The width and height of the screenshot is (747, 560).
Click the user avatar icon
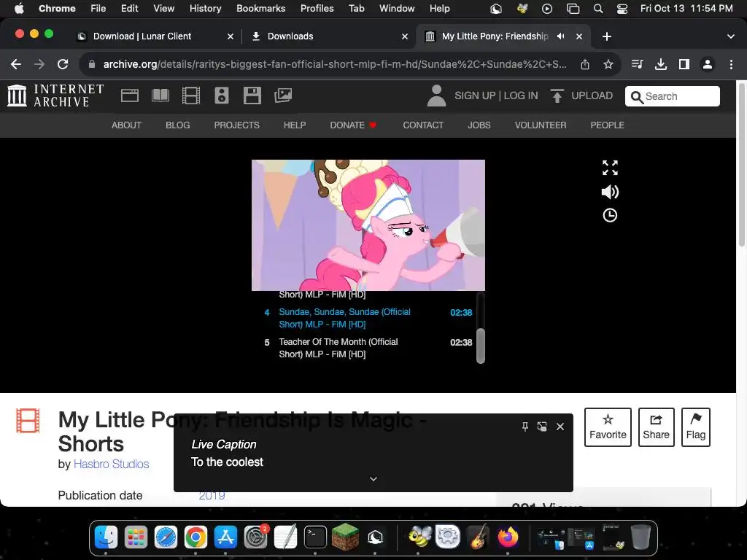click(436, 96)
